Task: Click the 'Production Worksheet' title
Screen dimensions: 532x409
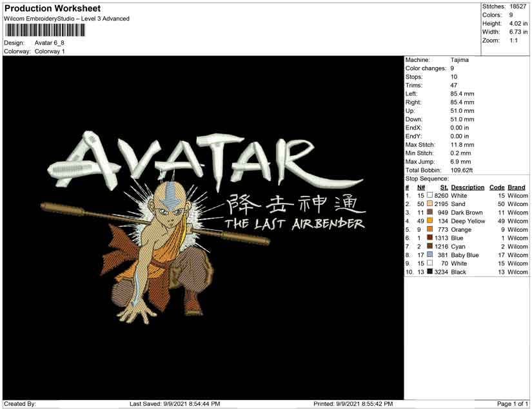Action: coord(53,8)
